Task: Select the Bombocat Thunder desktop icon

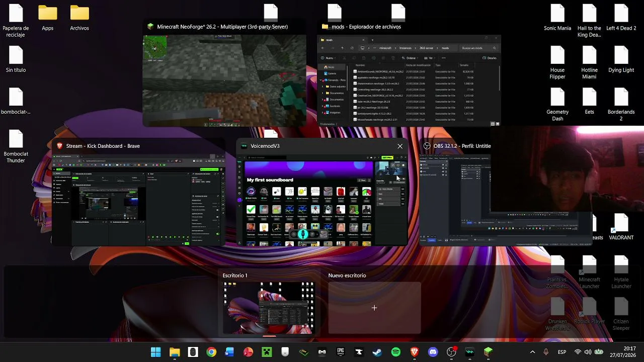Action: pos(16,147)
